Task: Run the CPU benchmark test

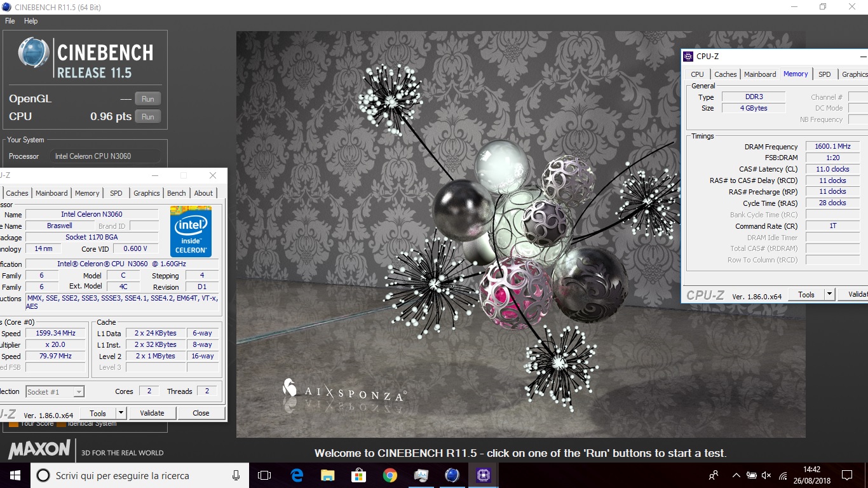Action: click(148, 116)
